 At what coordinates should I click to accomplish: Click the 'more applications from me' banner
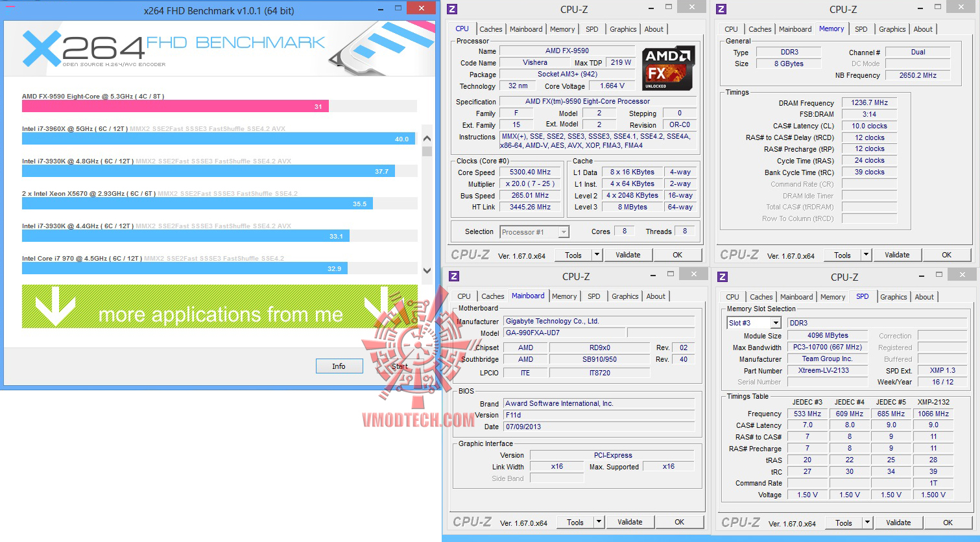[x=220, y=306]
